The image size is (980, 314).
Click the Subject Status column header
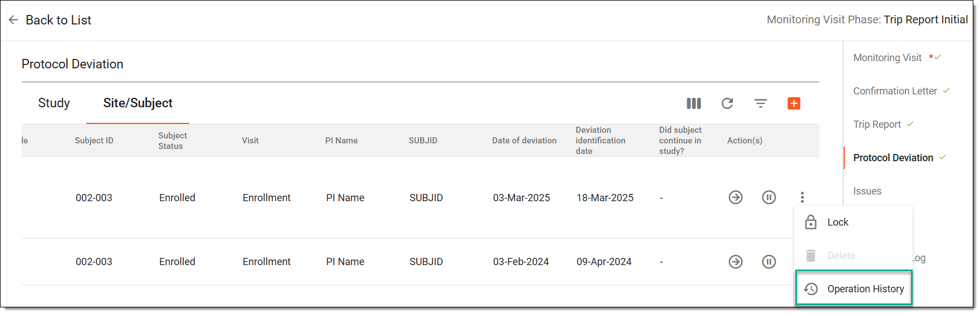point(173,141)
